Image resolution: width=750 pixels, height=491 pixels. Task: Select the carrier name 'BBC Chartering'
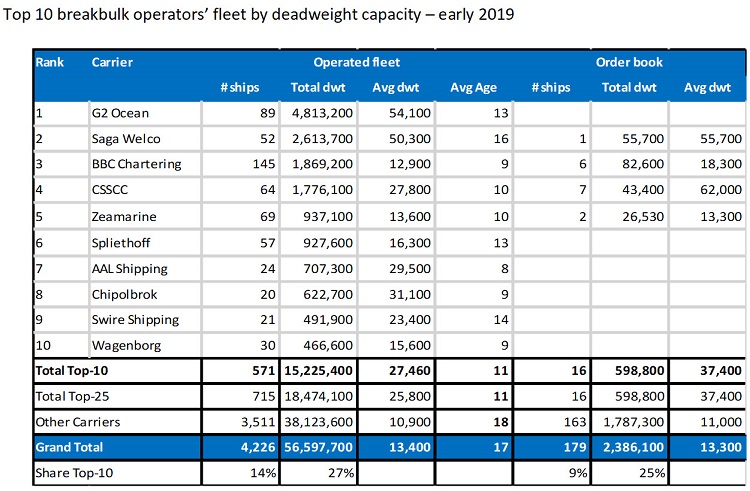pyautogui.click(x=137, y=164)
